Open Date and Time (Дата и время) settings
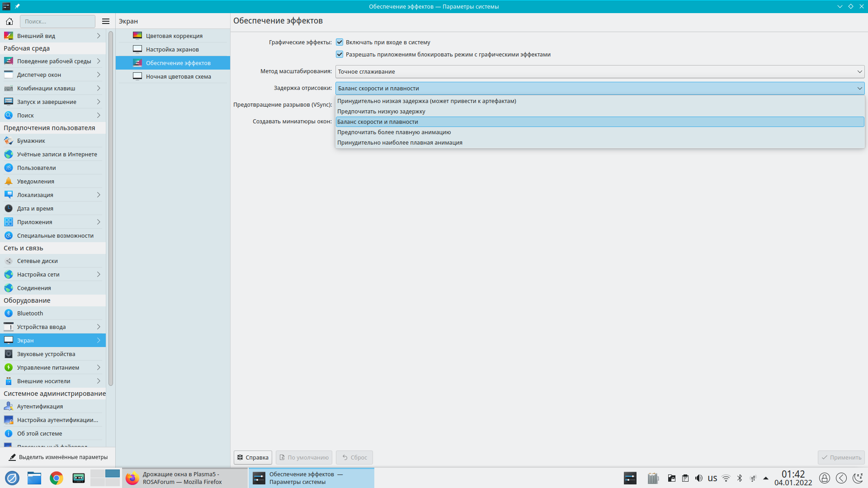 35,208
